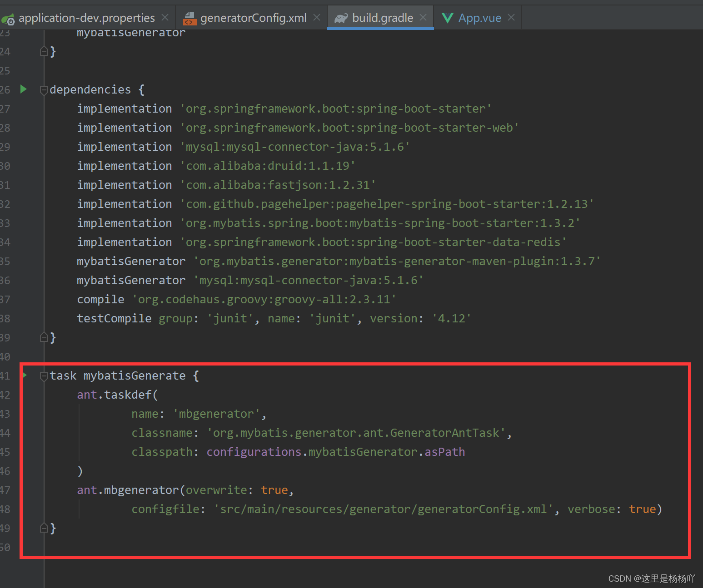This screenshot has height=588, width=703.
Task: Switch to the application-dev.properties tab
Action: click(x=86, y=18)
